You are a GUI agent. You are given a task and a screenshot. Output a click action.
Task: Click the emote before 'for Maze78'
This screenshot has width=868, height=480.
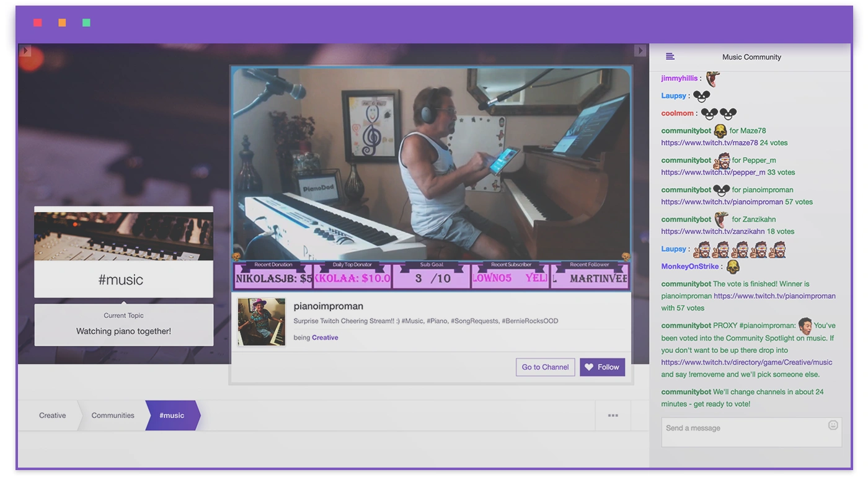click(720, 131)
